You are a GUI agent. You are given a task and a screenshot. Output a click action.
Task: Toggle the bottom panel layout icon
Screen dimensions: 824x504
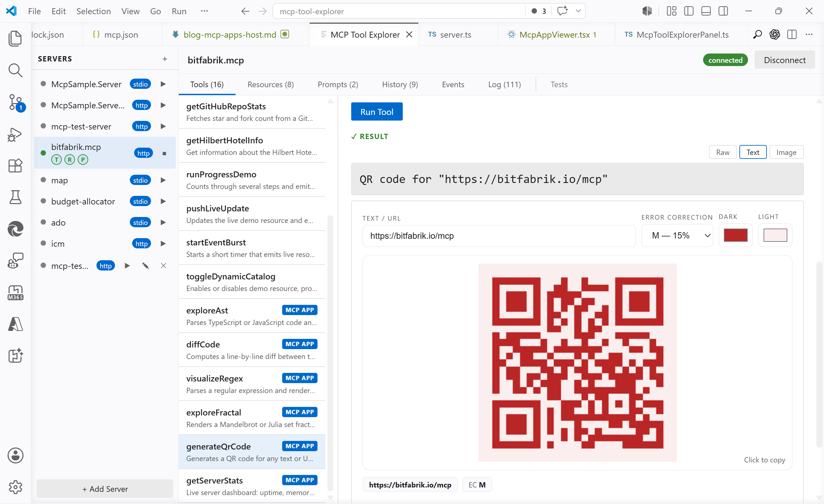pos(706,11)
